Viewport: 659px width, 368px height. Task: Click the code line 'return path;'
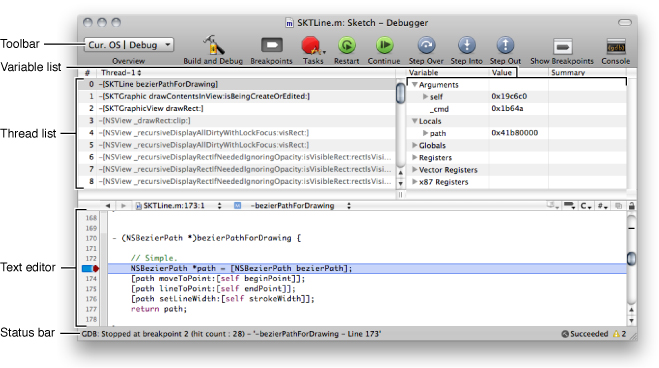(x=159, y=309)
